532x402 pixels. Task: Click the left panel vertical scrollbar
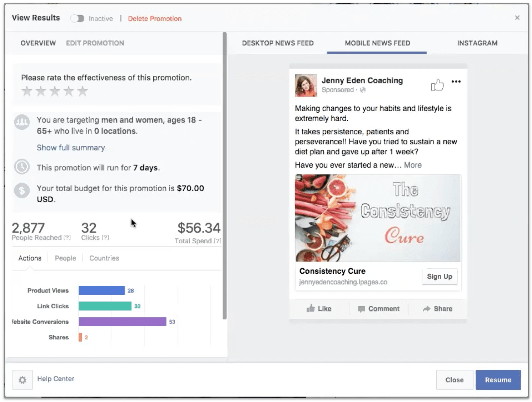tap(225, 176)
